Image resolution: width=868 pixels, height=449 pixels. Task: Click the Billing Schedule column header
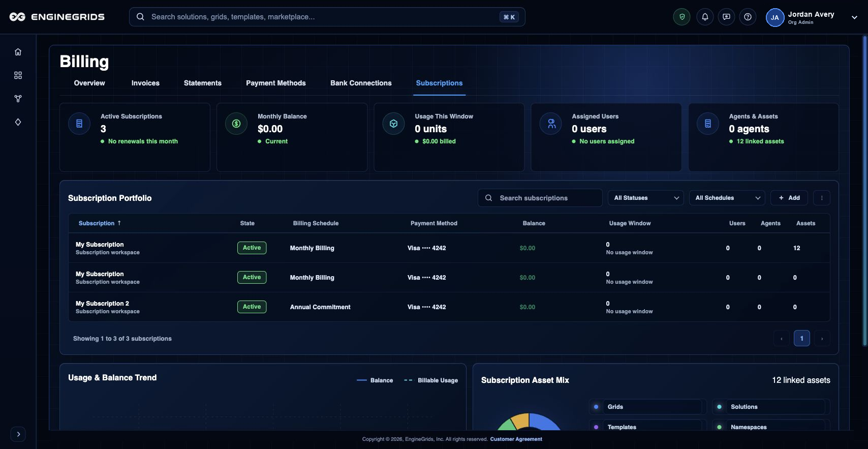316,223
